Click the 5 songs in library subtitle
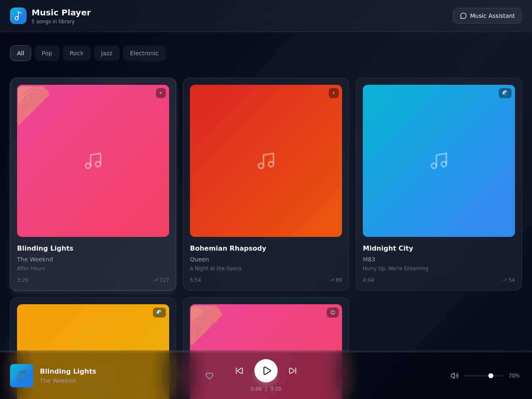 [x=53, y=22]
